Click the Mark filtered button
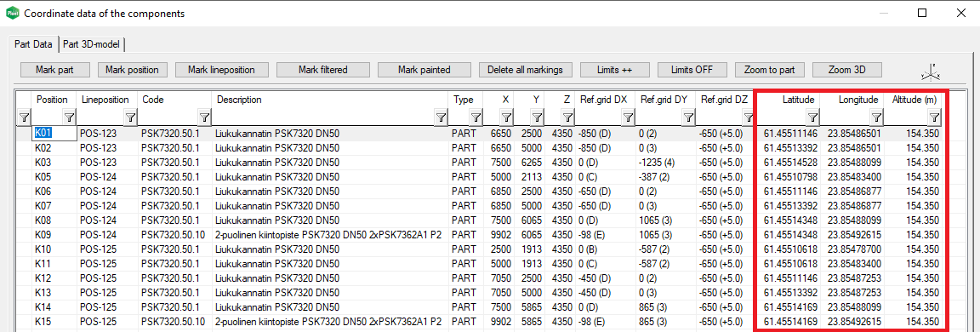Screen dimensions: 980x332 pos(322,70)
